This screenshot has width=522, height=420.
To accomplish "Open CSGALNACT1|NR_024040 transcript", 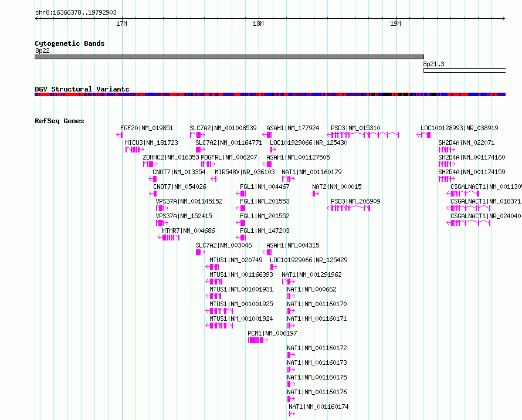I will tap(486, 216).
